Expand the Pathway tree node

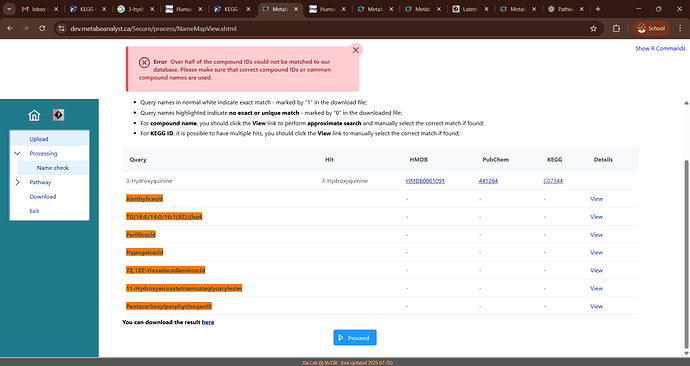tap(18, 182)
